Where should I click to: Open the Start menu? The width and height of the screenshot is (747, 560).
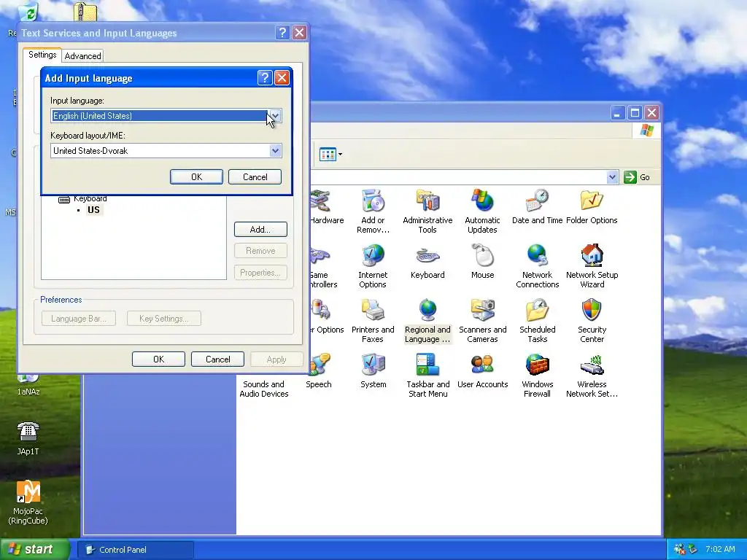34,549
